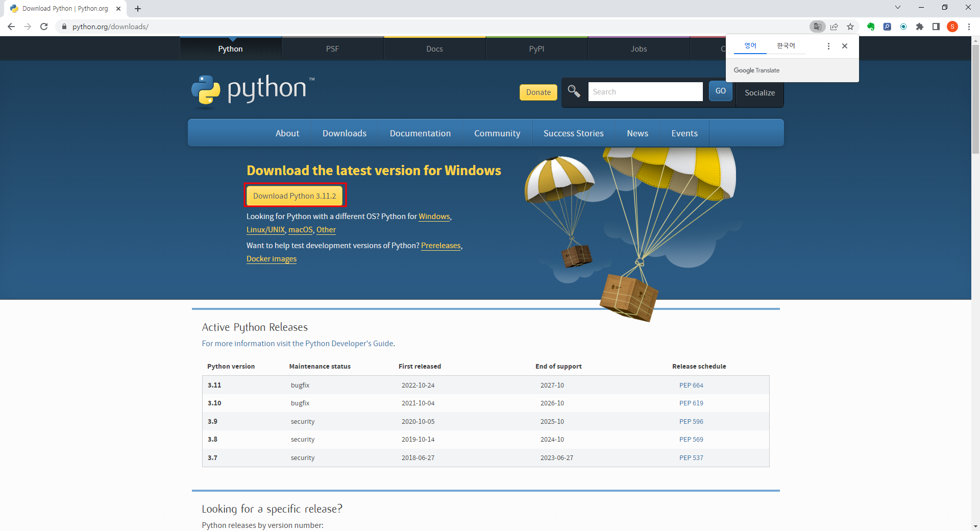Click the magnifying glass search icon

tap(574, 91)
